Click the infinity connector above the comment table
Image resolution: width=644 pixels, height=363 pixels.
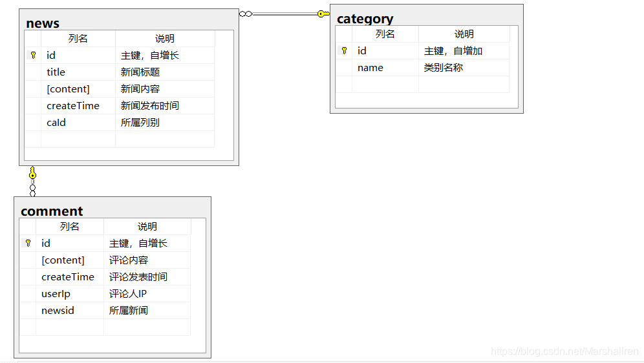coord(32,190)
